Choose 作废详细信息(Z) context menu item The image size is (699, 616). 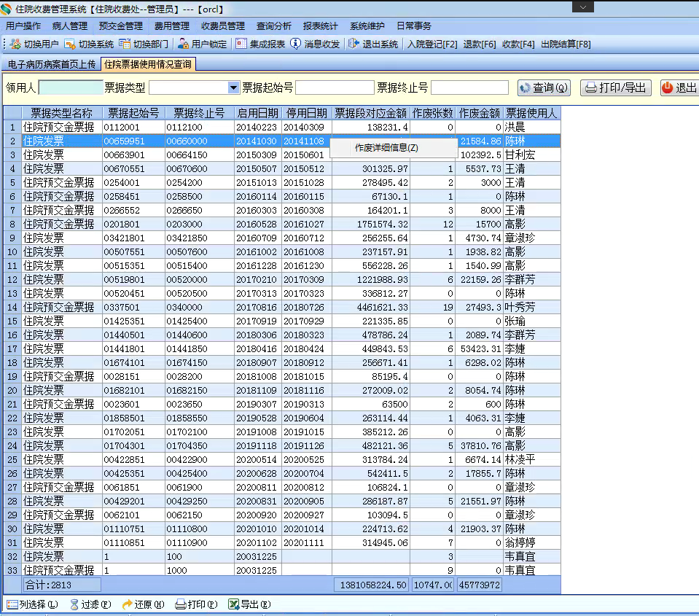click(394, 148)
